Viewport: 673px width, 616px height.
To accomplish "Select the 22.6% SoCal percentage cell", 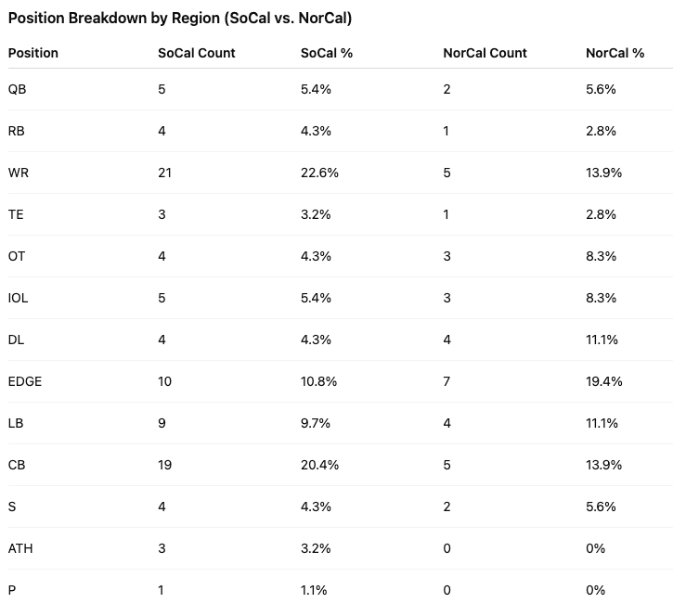I will (320, 173).
